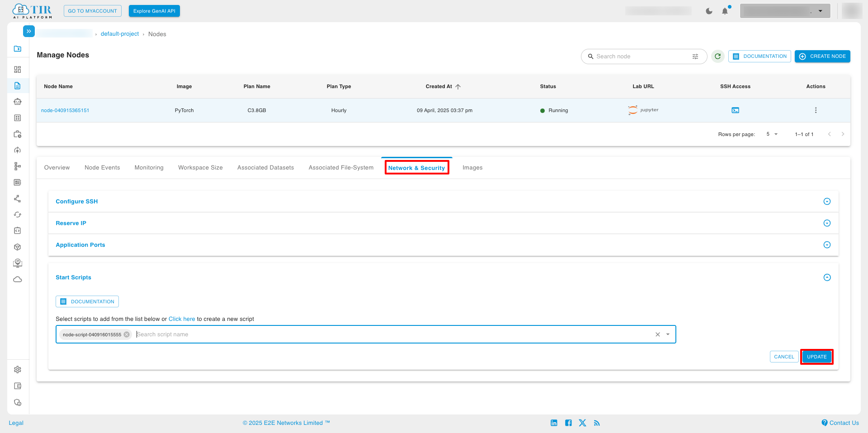Open the Rows per page dropdown
868x433 pixels.
(772, 134)
